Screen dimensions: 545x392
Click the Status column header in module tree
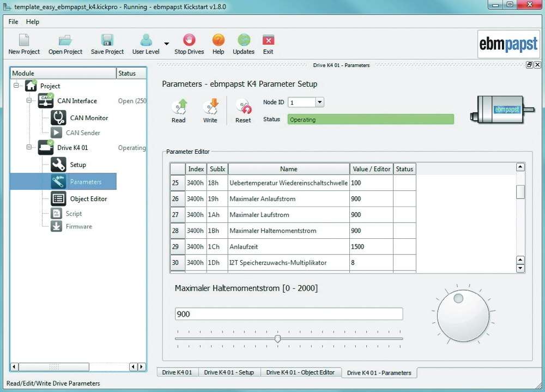tap(131, 74)
